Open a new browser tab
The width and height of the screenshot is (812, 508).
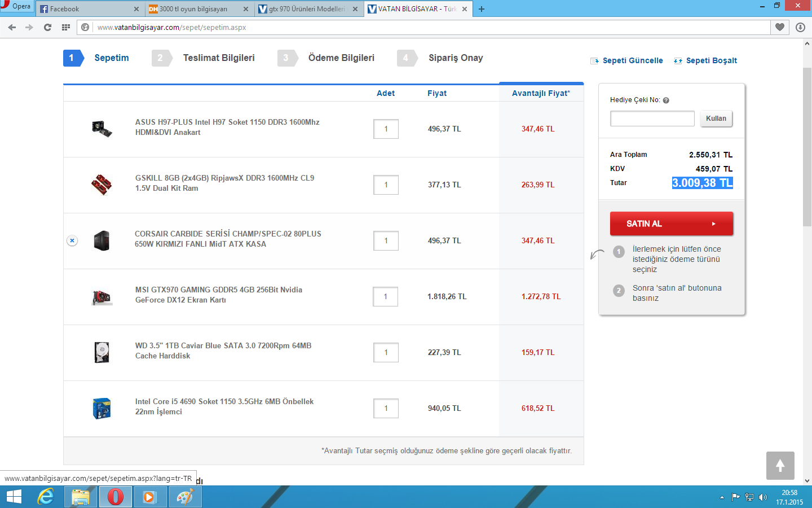(x=482, y=9)
